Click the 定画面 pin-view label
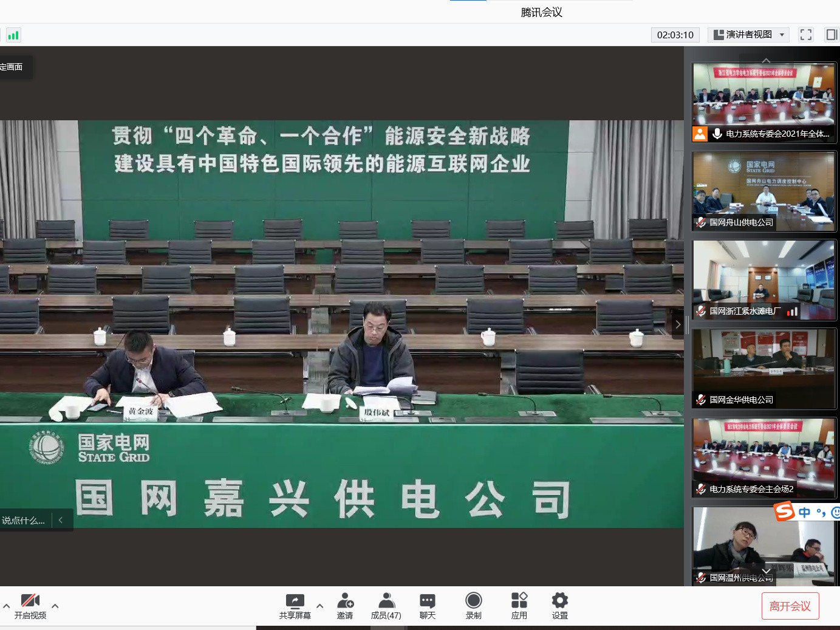 tap(12, 67)
